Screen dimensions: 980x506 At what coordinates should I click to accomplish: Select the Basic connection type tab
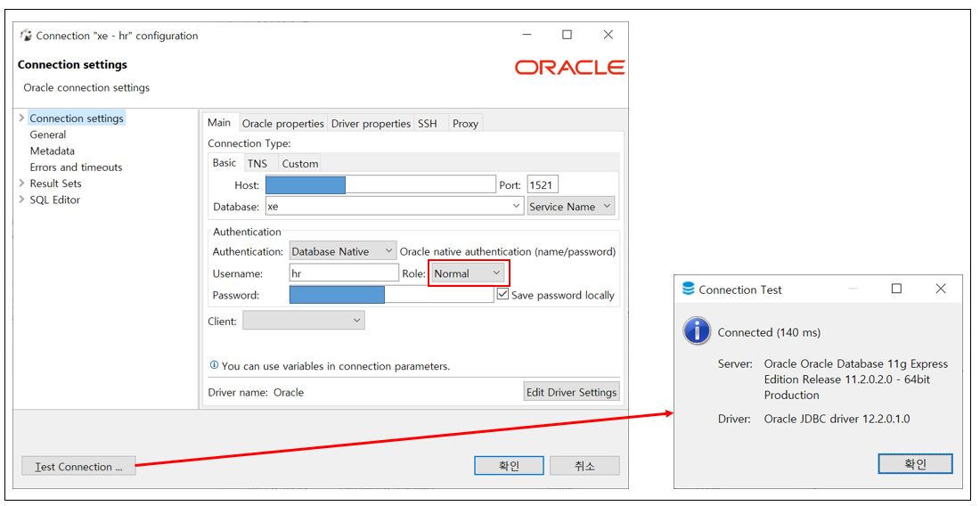(225, 162)
